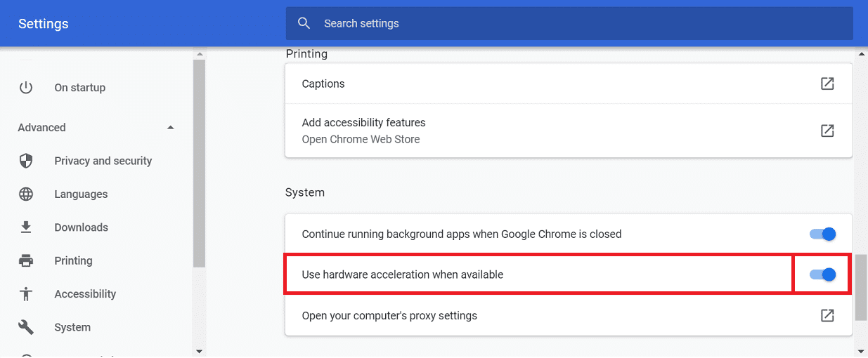Select Downloads in the sidebar
The height and width of the screenshot is (358, 868).
82,227
